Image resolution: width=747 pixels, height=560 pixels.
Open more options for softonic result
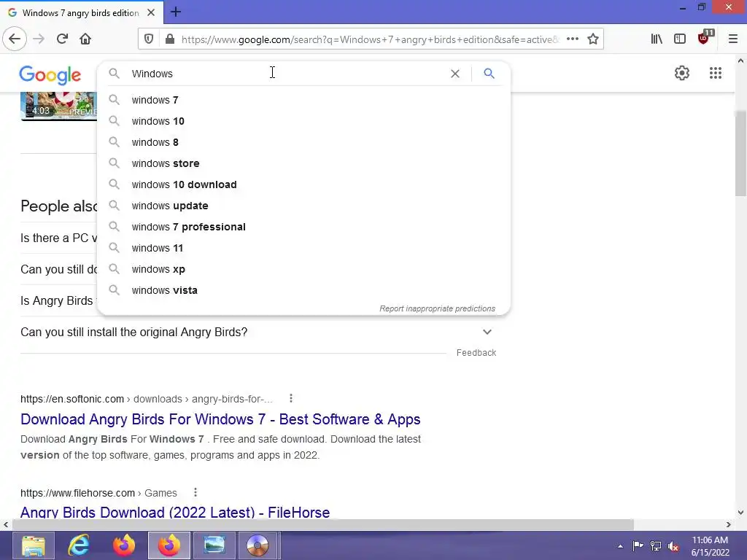tap(290, 399)
